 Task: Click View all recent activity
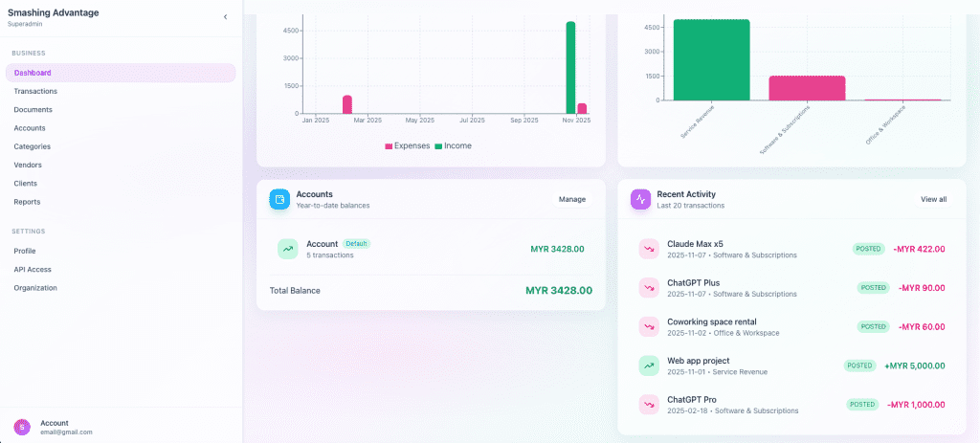tap(933, 199)
